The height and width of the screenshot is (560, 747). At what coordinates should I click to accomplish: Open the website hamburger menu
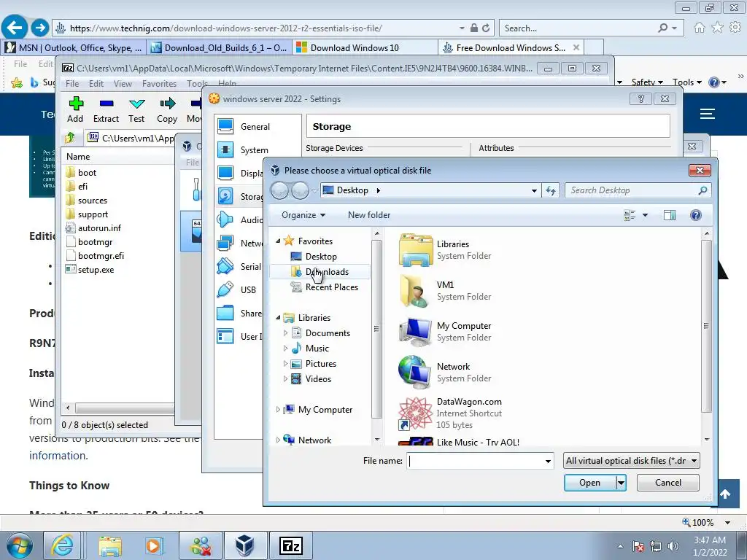pyautogui.click(x=708, y=114)
